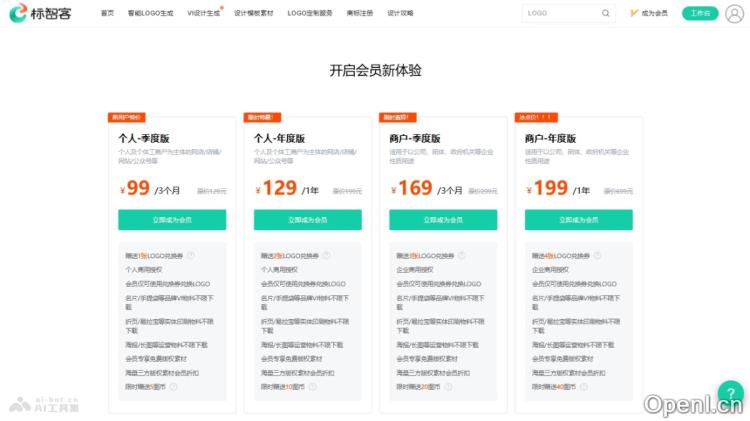Screen dimensions: 750x421
Task: Open the user avatar icon
Action: click(735, 13)
